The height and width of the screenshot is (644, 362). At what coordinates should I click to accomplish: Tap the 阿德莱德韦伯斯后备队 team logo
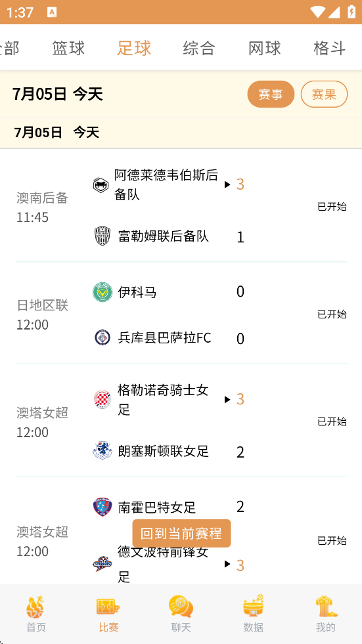click(101, 185)
